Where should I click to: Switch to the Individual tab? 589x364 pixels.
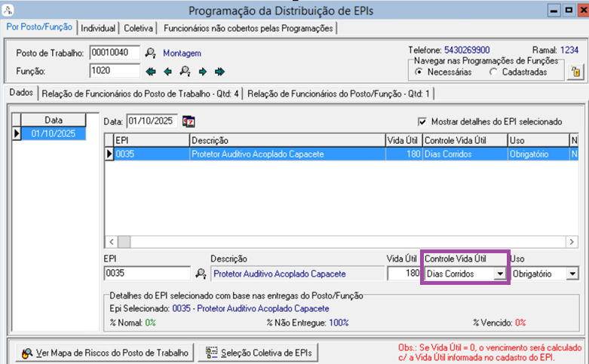pyautogui.click(x=98, y=28)
